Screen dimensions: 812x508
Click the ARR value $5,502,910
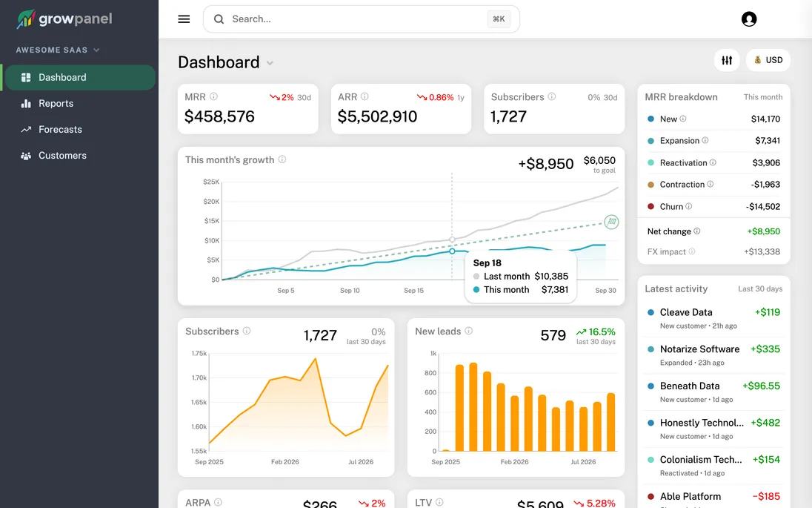click(377, 116)
